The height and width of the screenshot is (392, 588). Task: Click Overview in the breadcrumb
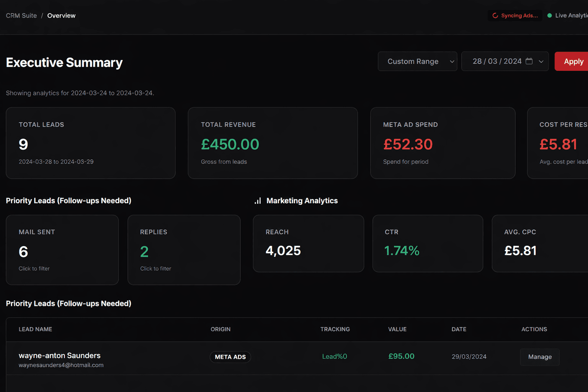[61, 15]
